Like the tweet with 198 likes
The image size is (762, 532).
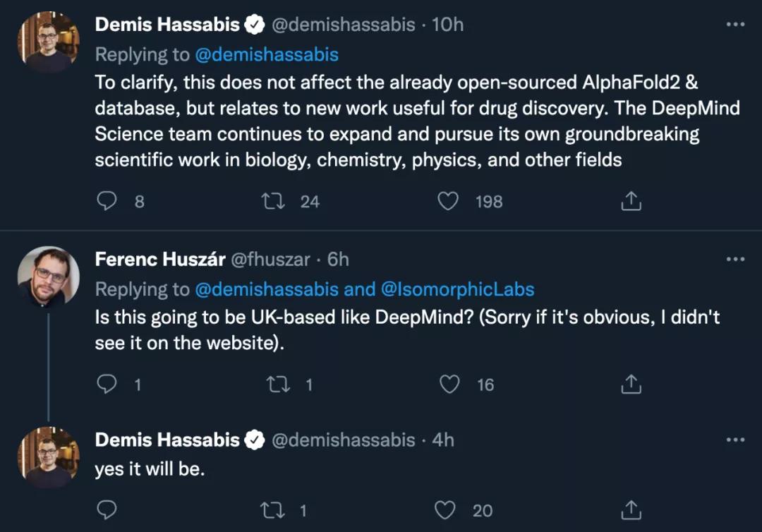tap(449, 202)
